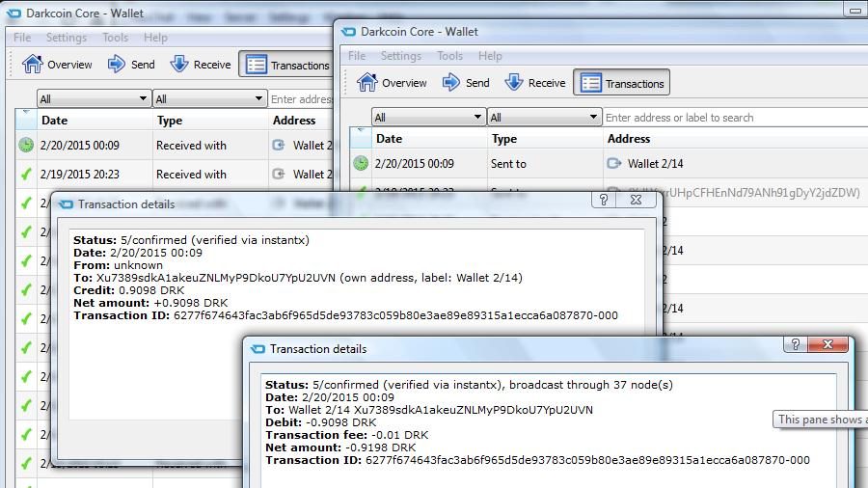Sort by Address column in front window

tap(735, 138)
